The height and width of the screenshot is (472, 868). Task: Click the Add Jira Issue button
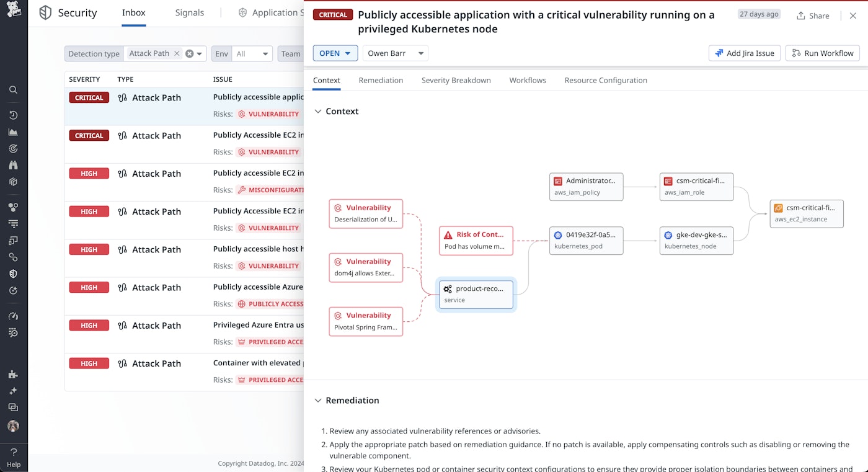[745, 53]
